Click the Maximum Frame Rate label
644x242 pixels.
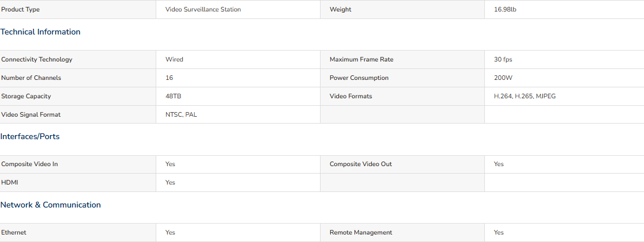[x=361, y=60]
